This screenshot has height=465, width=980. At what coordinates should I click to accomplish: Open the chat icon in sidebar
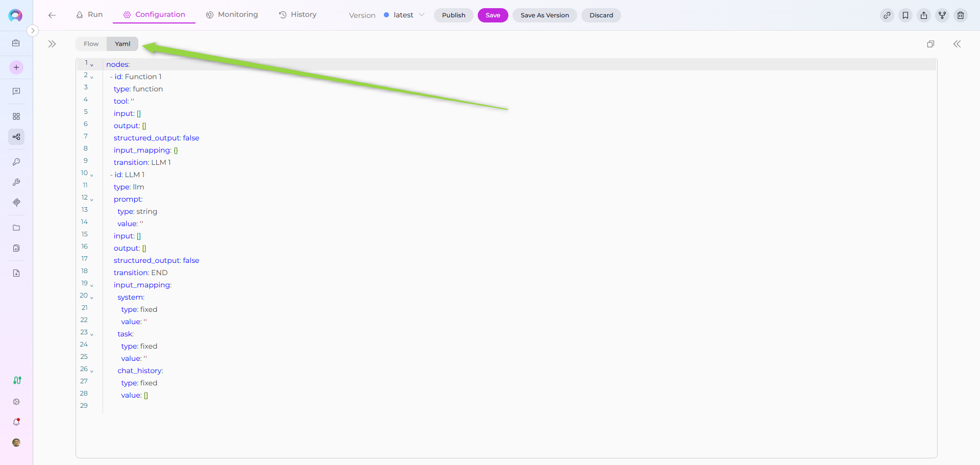[16, 91]
